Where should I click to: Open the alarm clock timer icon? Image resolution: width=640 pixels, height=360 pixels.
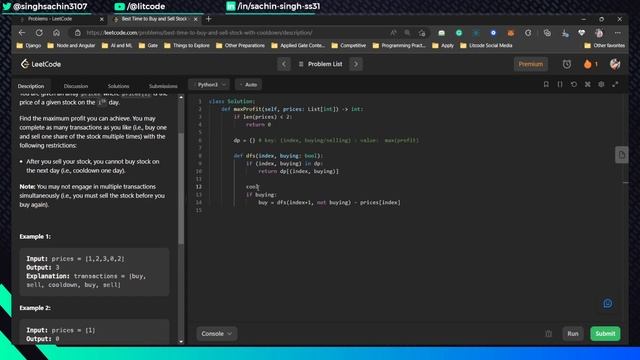click(567, 64)
